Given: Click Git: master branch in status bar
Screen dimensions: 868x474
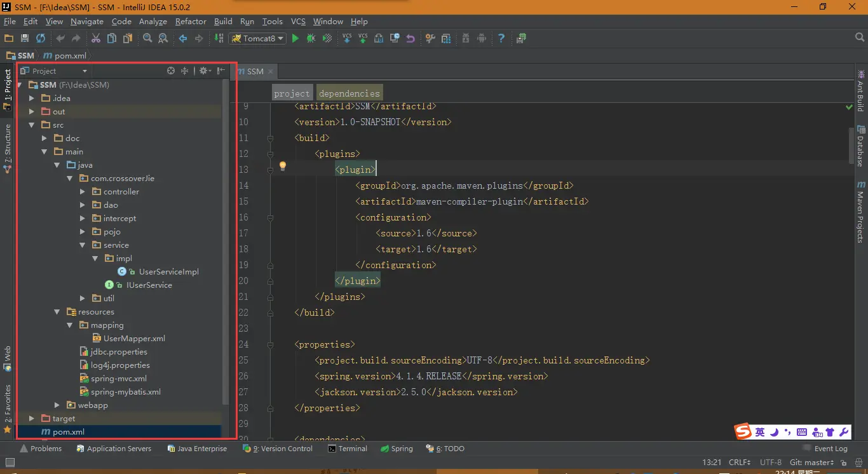Looking at the screenshot, I should point(811,463).
